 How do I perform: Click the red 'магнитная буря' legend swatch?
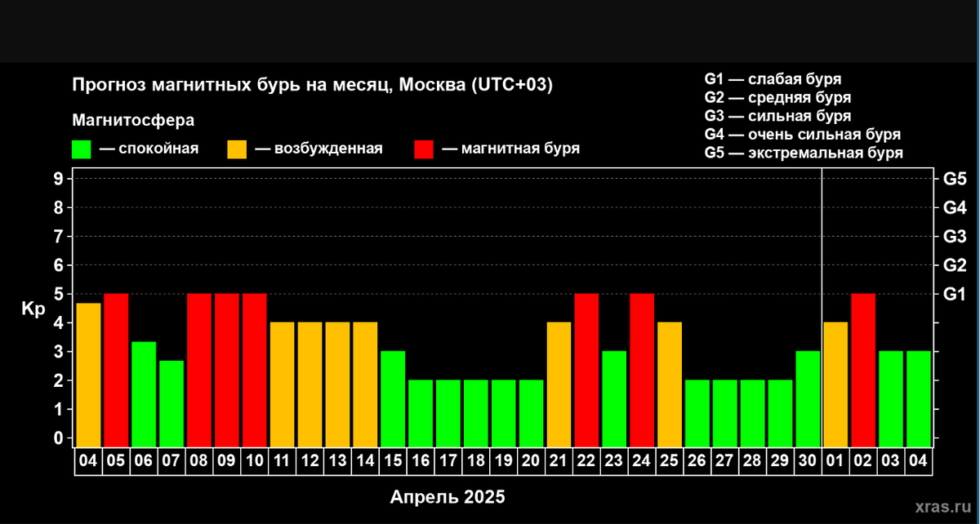coord(425,149)
